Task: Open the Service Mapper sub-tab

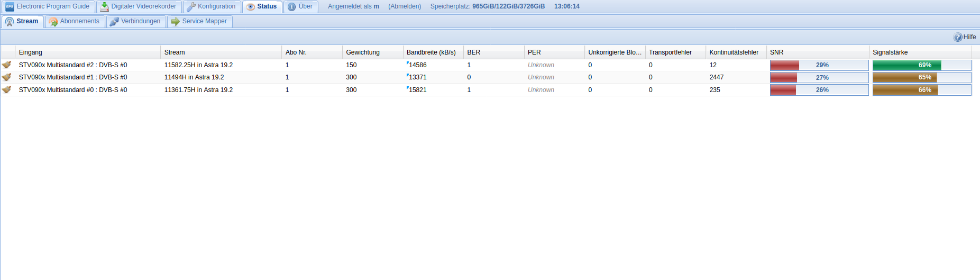Action: click(199, 22)
